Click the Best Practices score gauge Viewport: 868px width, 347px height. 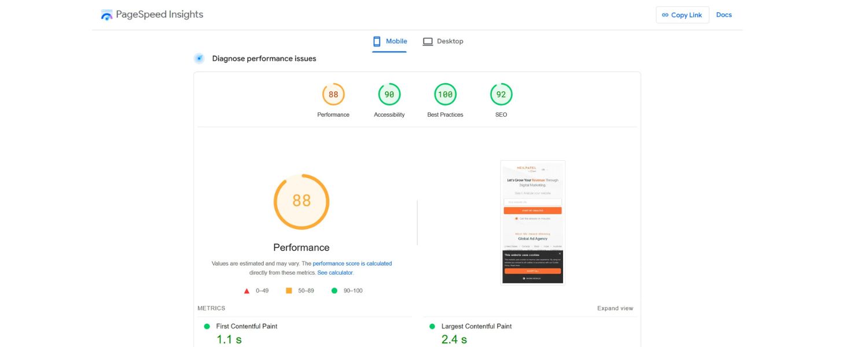coord(444,93)
